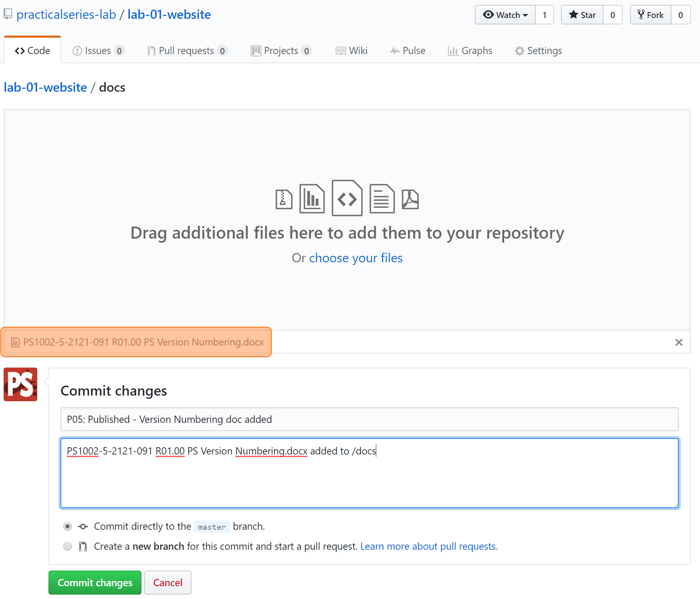
Task: Click the PDF file icon
Action: pos(410,199)
